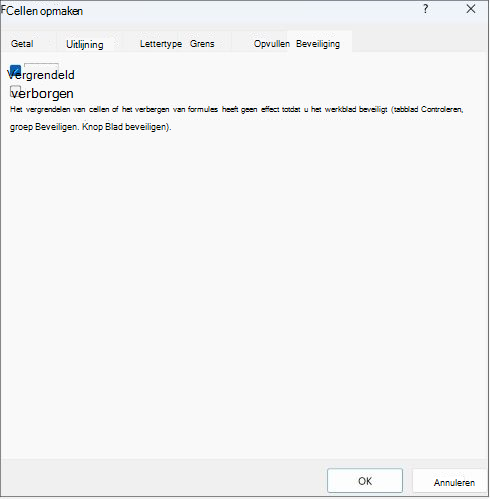Uncheck the Vergrendeld checkbox
The image size is (490, 499).
pos(15,71)
